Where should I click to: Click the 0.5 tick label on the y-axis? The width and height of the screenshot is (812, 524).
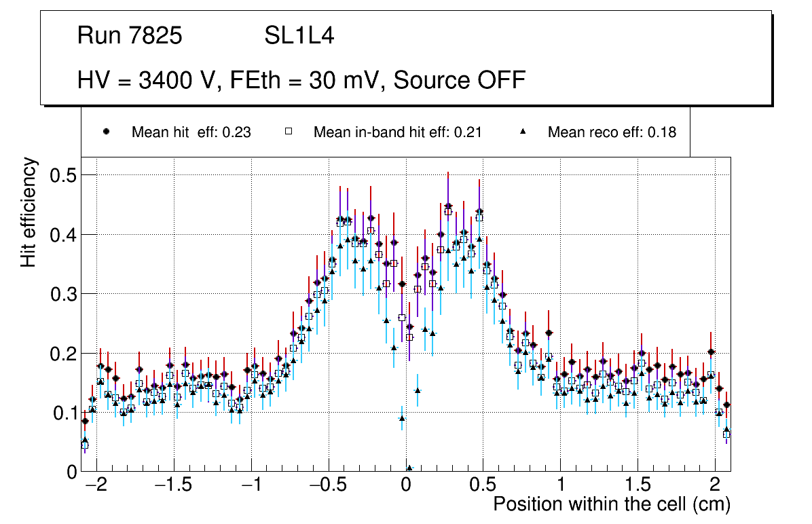tap(63, 175)
